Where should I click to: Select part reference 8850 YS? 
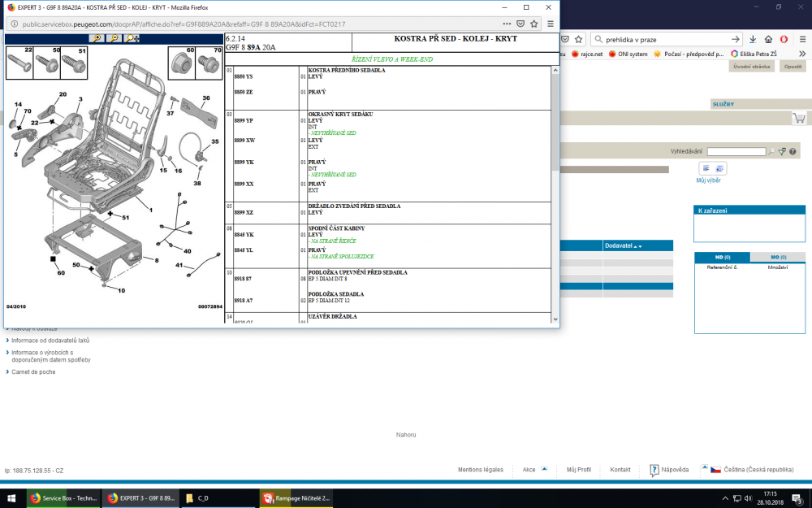[244, 76]
